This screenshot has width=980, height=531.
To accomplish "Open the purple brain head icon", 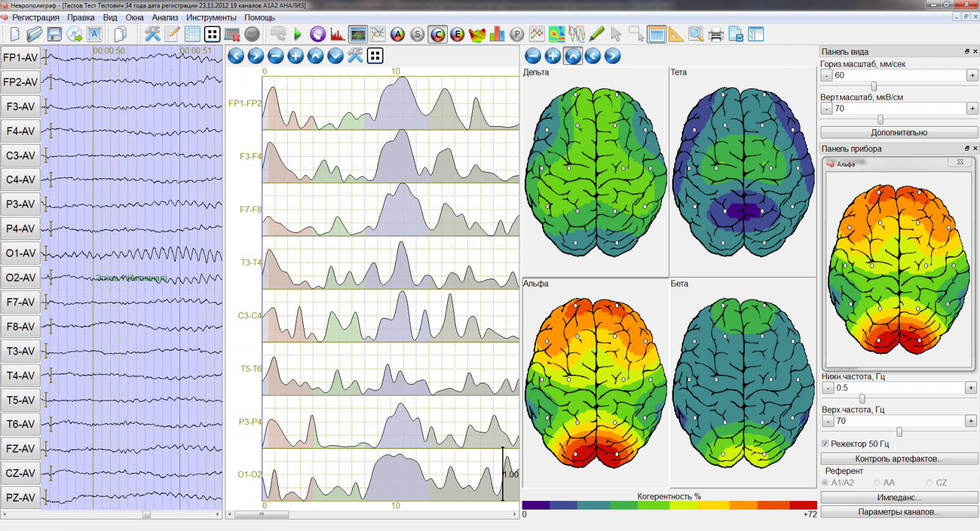I will click(317, 34).
